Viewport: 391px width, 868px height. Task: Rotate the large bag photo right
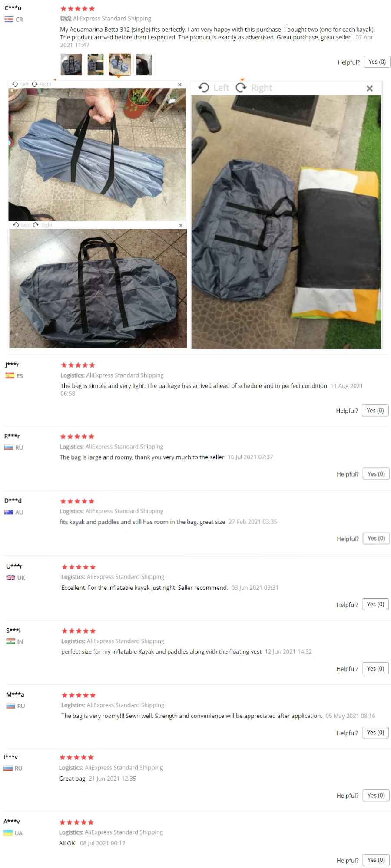click(254, 88)
